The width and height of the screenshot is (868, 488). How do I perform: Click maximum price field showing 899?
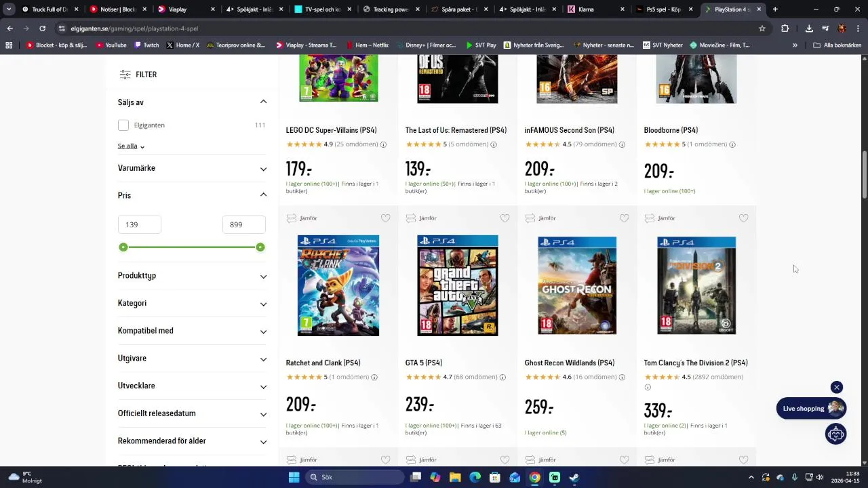pyautogui.click(x=244, y=224)
